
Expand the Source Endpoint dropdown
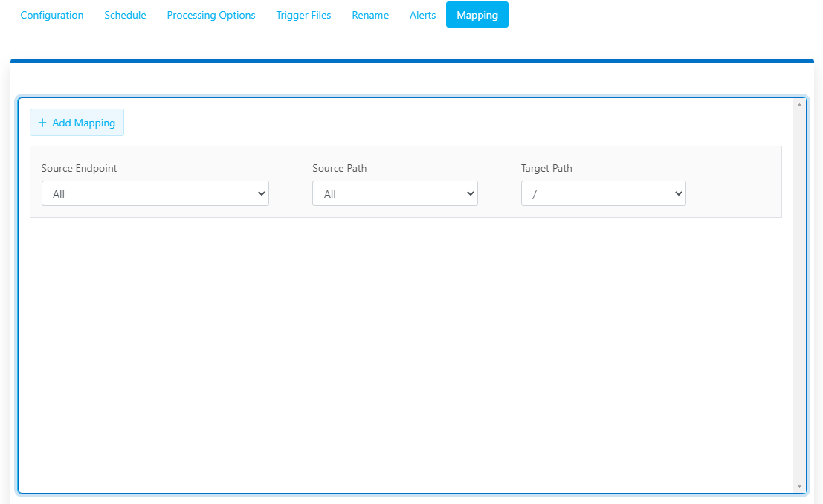click(155, 193)
